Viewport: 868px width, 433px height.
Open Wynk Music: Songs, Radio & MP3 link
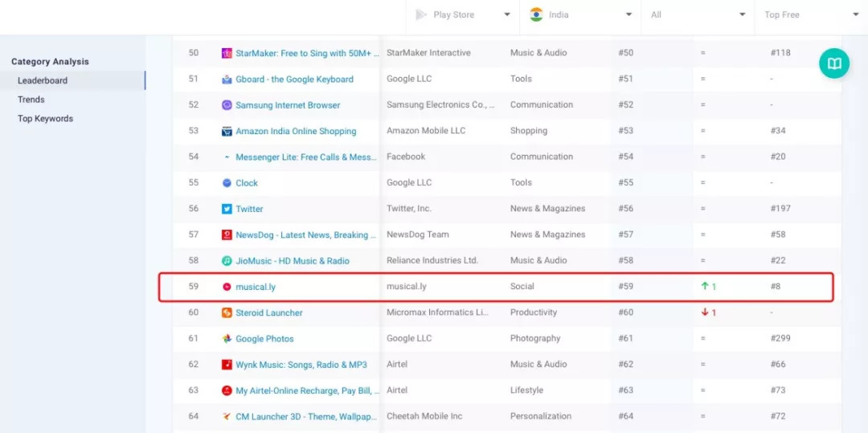click(x=301, y=365)
